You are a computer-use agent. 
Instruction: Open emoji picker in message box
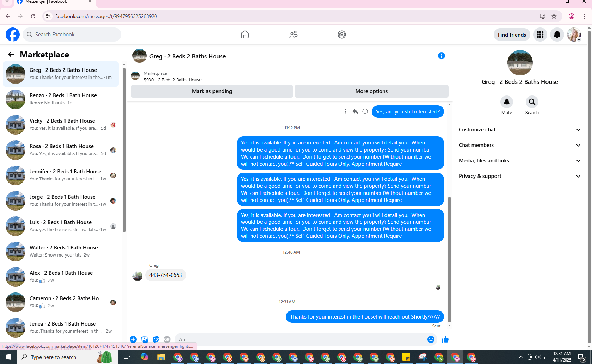coord(431,339)
